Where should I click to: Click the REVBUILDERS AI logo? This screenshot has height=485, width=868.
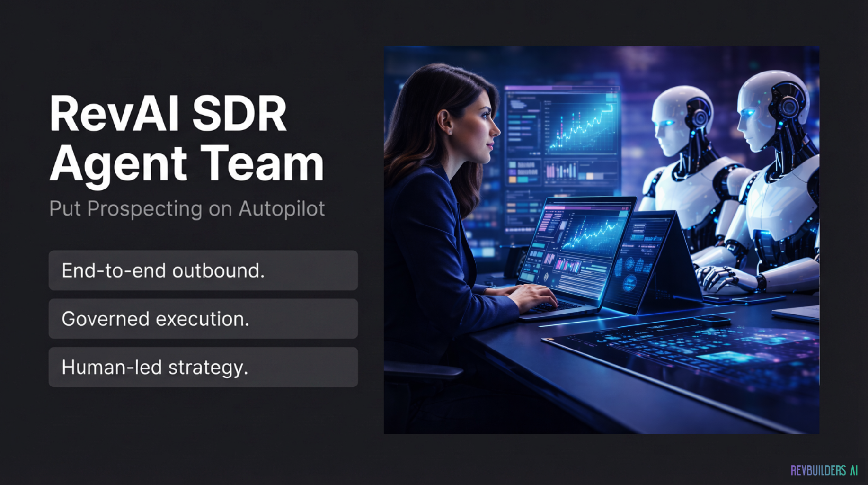824,470
